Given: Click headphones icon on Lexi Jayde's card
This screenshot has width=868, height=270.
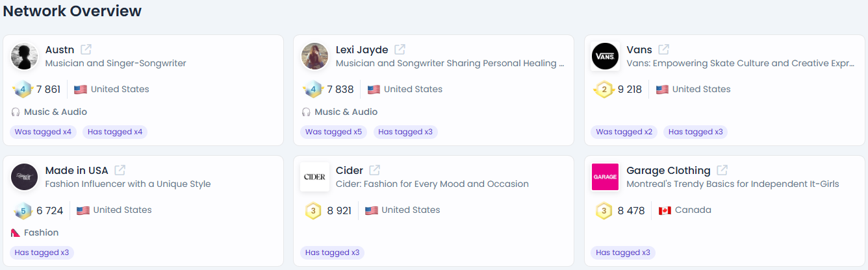Looking at the screenshot, I should point(306,112).
